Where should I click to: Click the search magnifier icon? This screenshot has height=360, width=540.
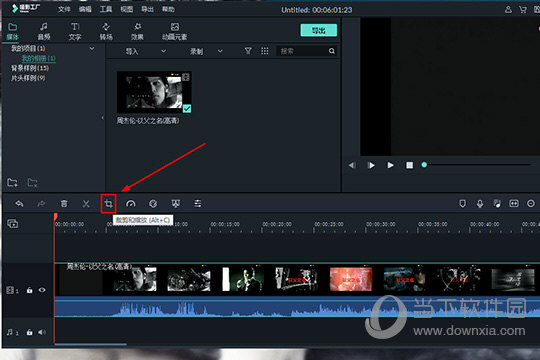click(332, 51)
